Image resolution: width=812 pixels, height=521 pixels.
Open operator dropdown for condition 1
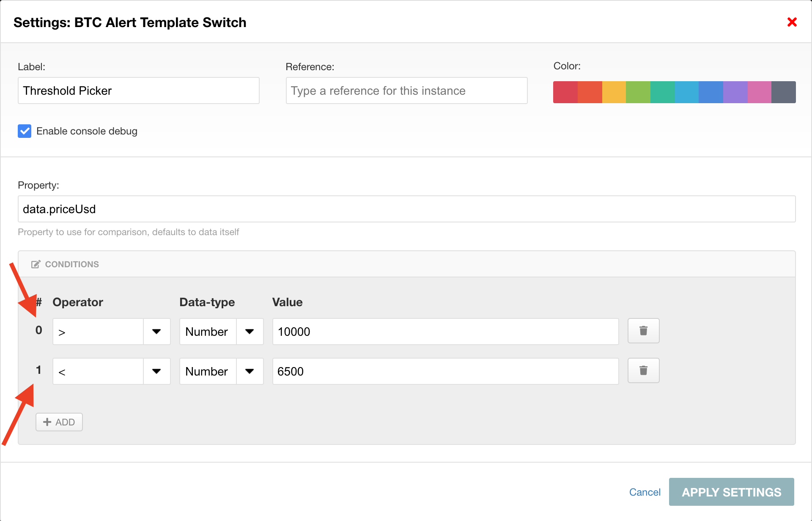[156, 371]
